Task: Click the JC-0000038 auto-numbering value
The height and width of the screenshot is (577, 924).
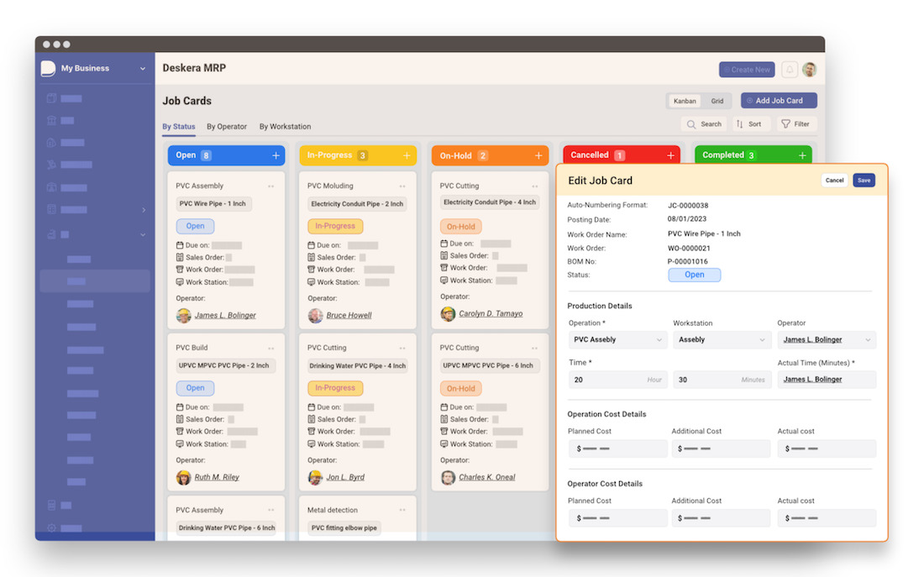Action: (688, 206)
